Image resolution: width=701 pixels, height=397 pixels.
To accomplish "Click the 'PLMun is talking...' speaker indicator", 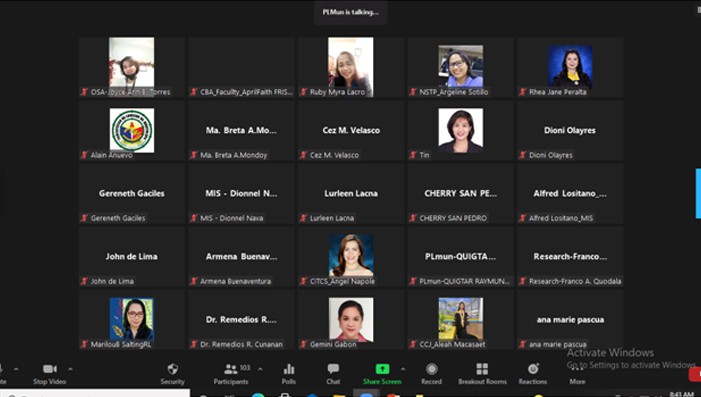I will [350, 12].
